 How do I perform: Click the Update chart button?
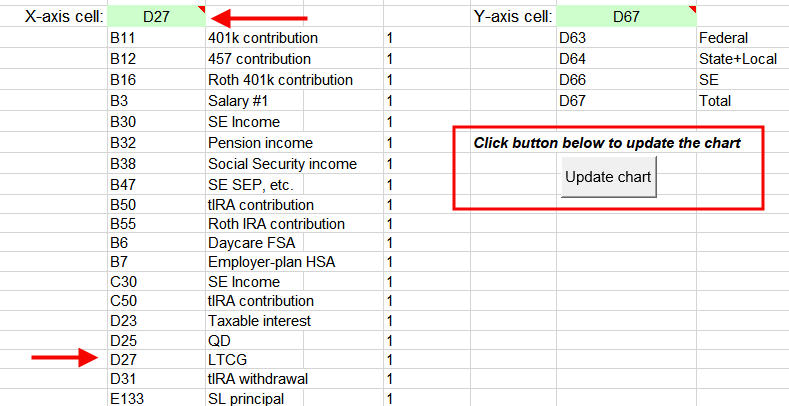pyautogui.click(x=609, y=177)
